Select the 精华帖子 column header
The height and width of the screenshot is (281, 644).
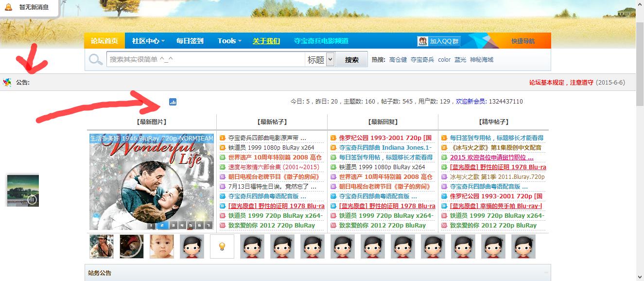[494, 122]
